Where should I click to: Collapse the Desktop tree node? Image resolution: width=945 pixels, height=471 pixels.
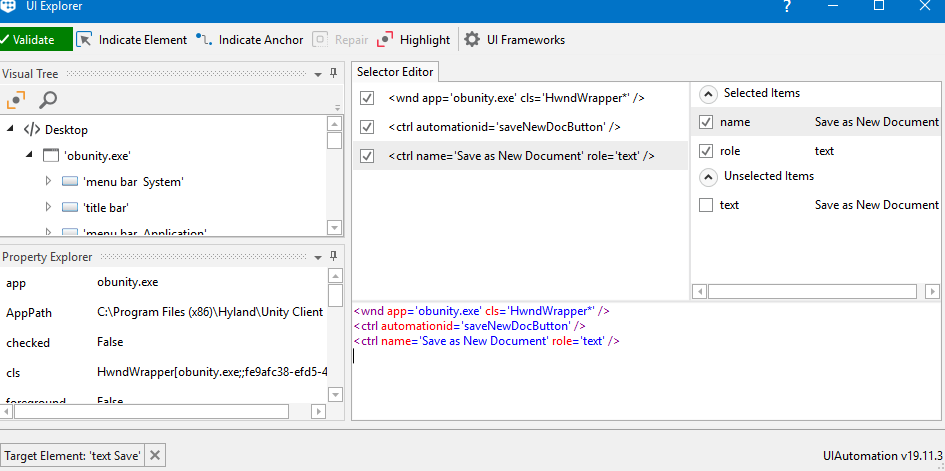[x=10, y=129]
